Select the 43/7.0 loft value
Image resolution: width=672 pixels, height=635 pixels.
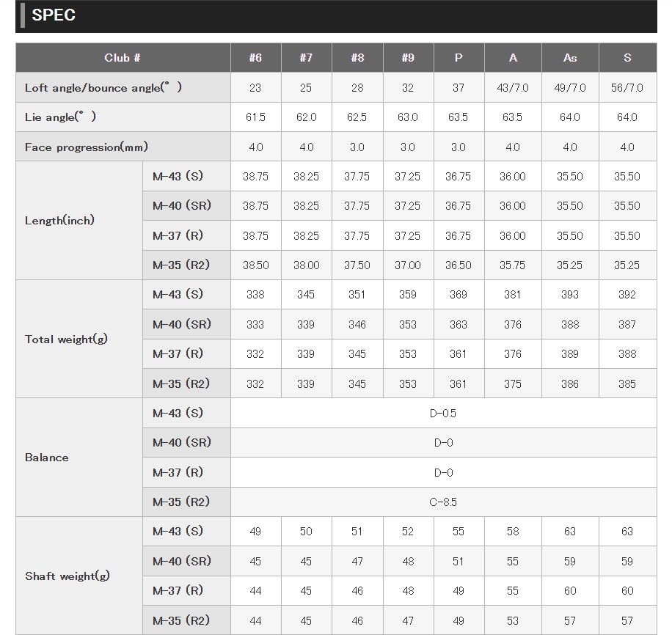point(513,88)
